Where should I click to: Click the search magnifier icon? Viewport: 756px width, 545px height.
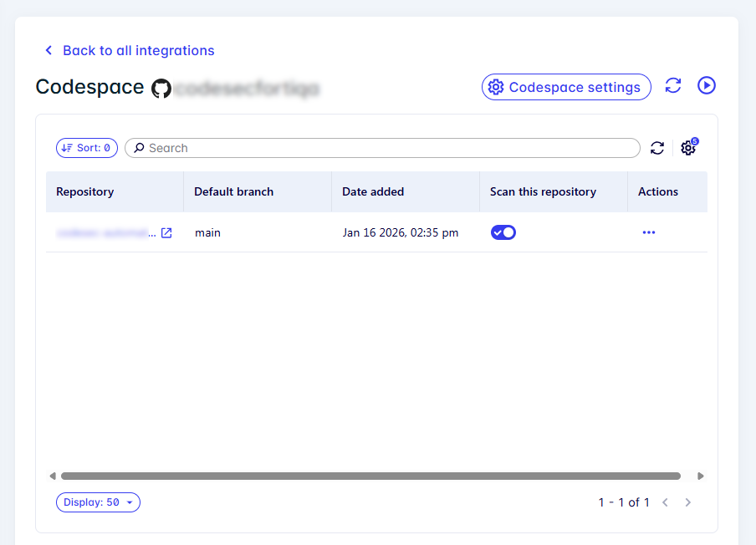(x=139, y=147)
